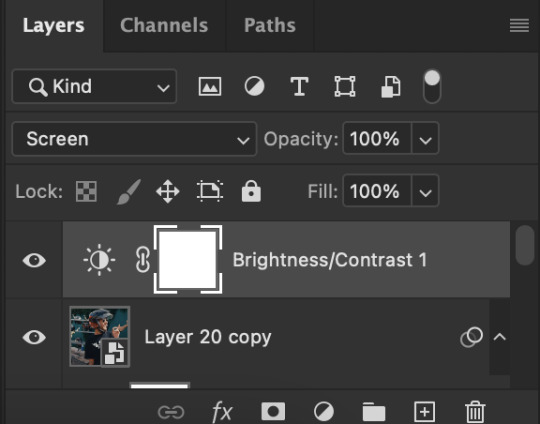Collapse Layer 20 copy smart filters list
This screenshot has width=540, height=424.
(x=499, y=337)
